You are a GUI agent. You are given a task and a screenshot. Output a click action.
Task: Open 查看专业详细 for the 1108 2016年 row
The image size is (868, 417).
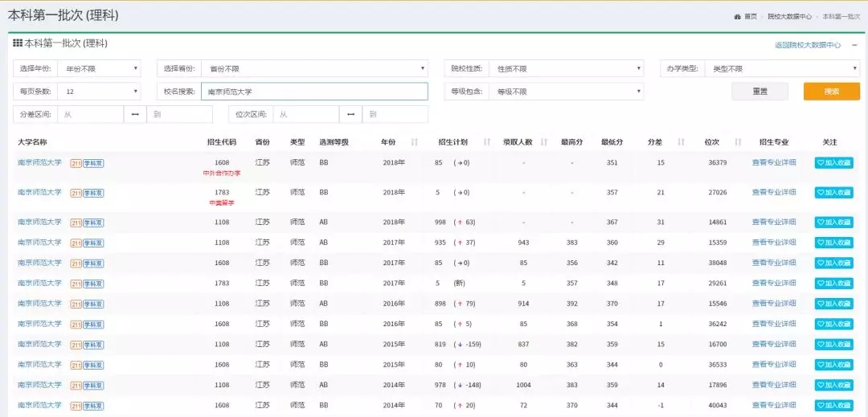(774, 304)
